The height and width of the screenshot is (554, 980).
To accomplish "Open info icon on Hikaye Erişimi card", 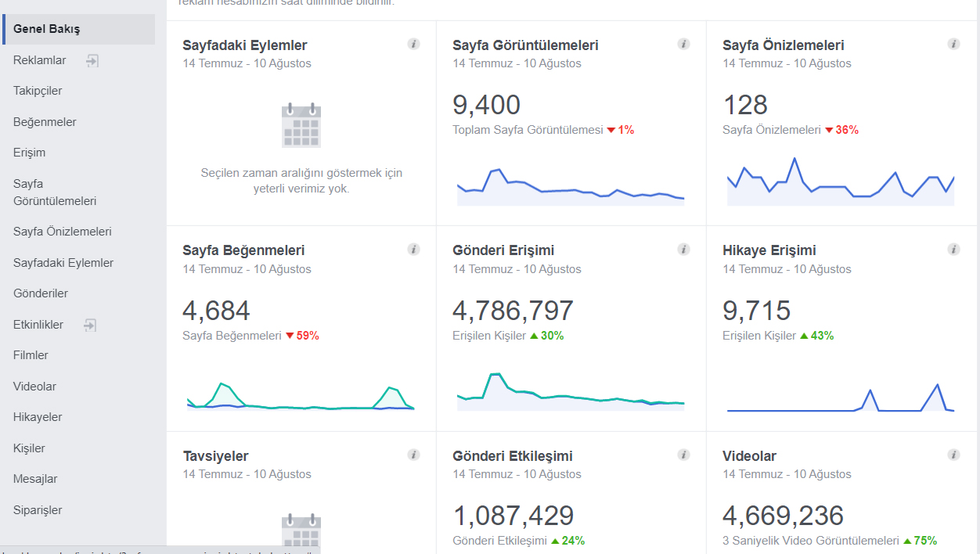I will click(953, 249).
